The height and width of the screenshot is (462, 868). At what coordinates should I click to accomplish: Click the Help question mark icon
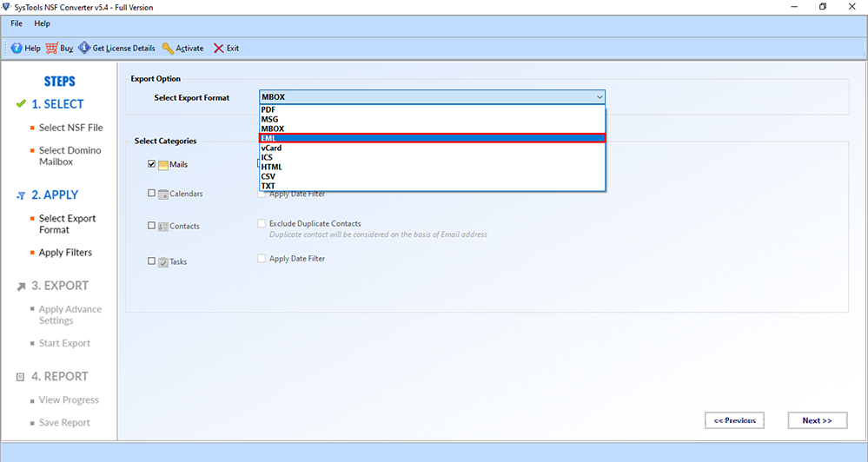click(17, 48)
